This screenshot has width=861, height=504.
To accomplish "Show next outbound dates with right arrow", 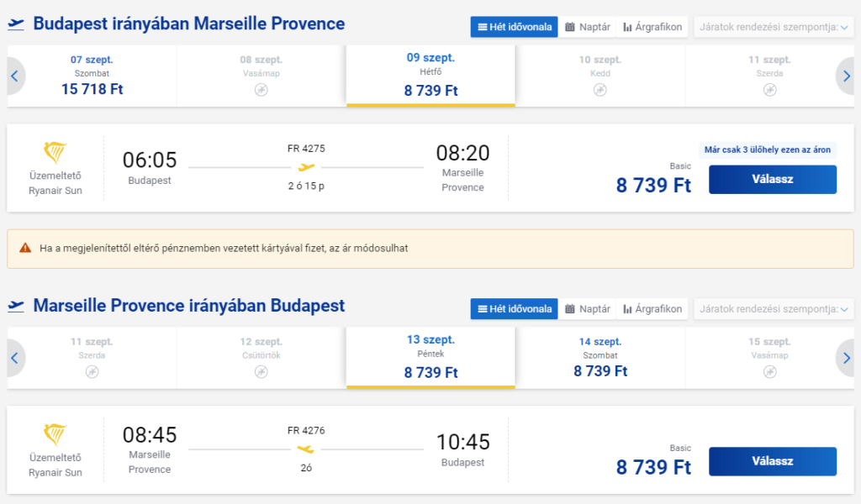I will [847, 76].
